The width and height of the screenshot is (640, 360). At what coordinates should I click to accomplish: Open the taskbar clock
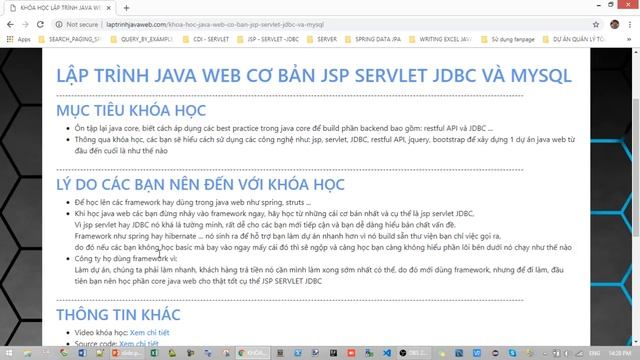[x=620, y=353]
